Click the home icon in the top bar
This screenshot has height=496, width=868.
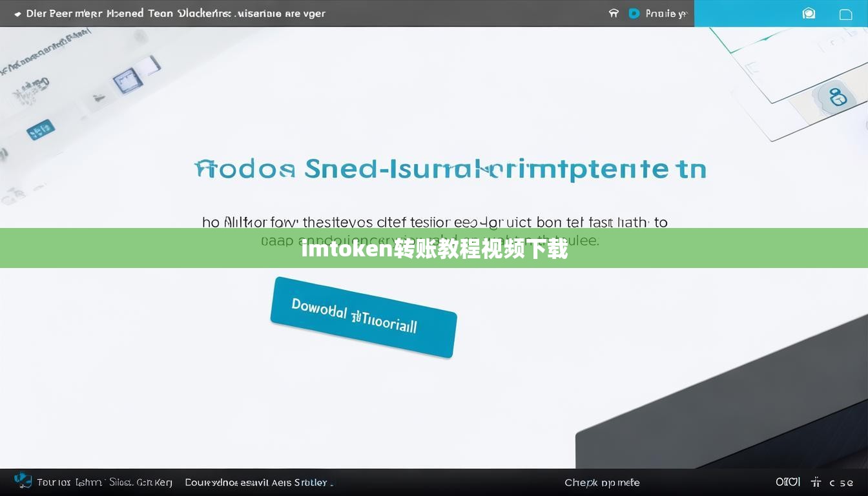(613, 14)
